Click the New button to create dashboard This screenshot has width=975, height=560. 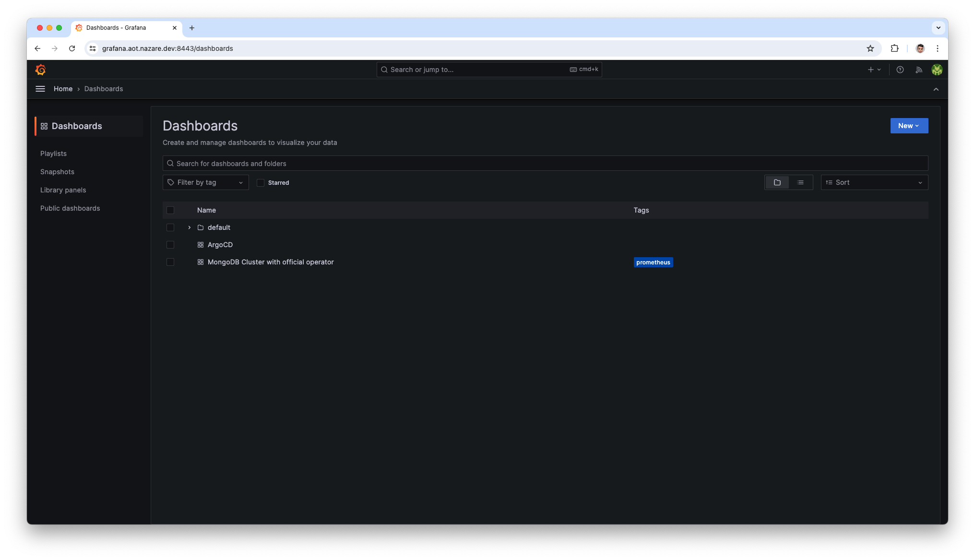point(909,125)
